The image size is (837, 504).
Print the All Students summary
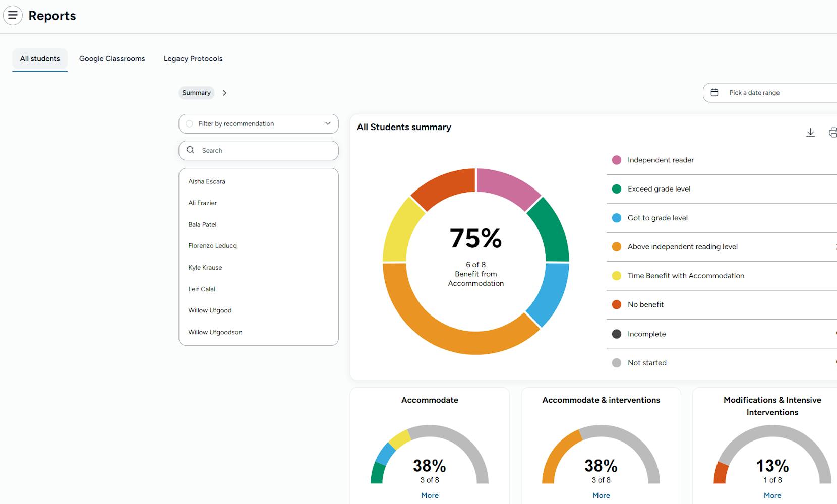[833, 132]
